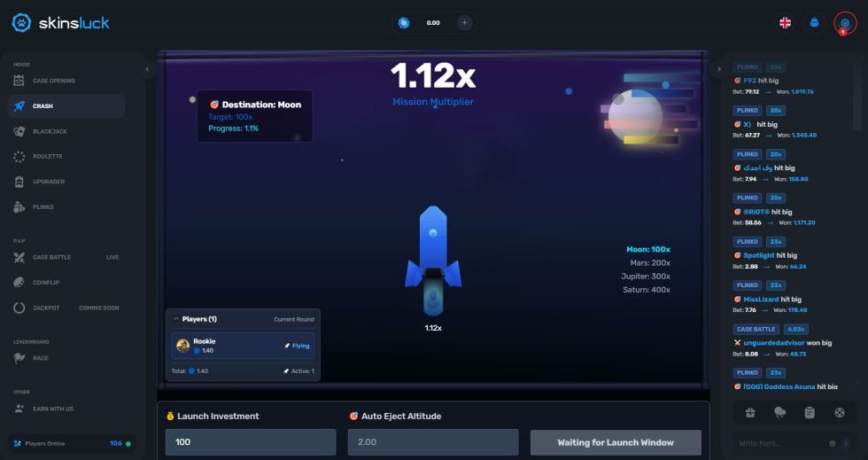Click the emoji icon in chat input
The image size is (868, 460).
pos(833,443)
